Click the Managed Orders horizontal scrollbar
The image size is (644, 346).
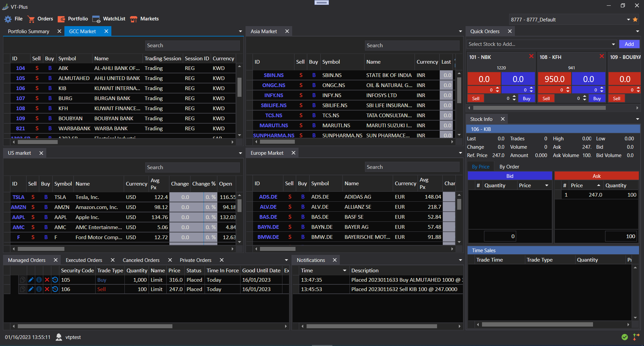(95, 326)
